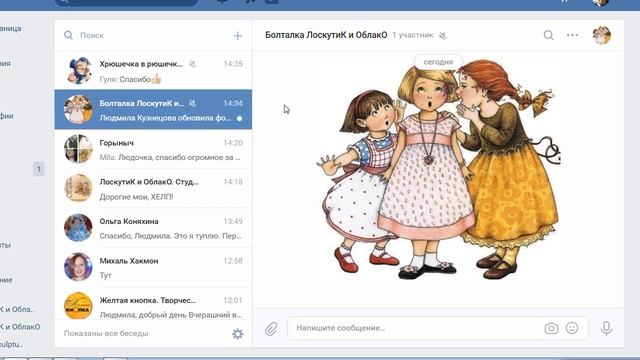Open chat with Ольга Коняхина
Viewport: 640px width, 360px height.
point(153,228)
